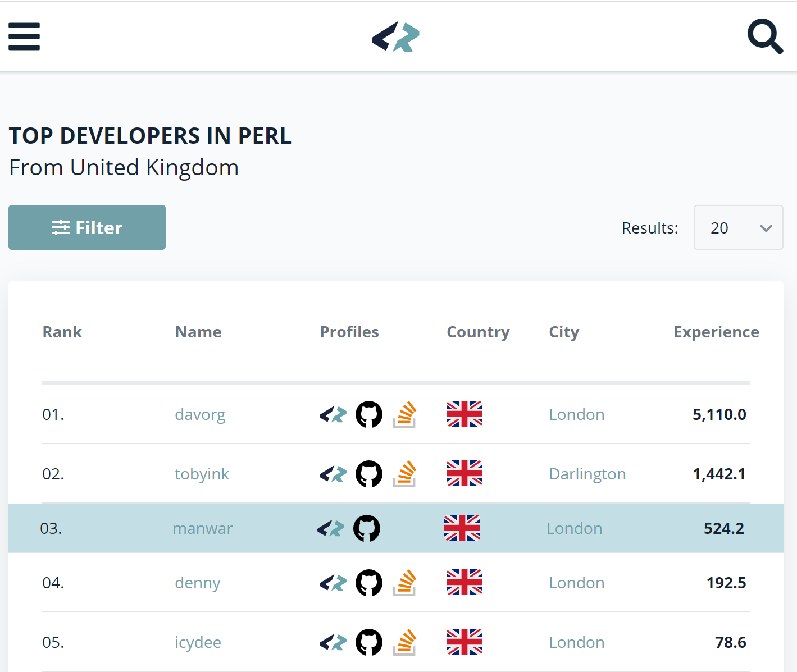Click the Profiles column header
The height and width of the screenshot is (672, 797).
point(349,332)
